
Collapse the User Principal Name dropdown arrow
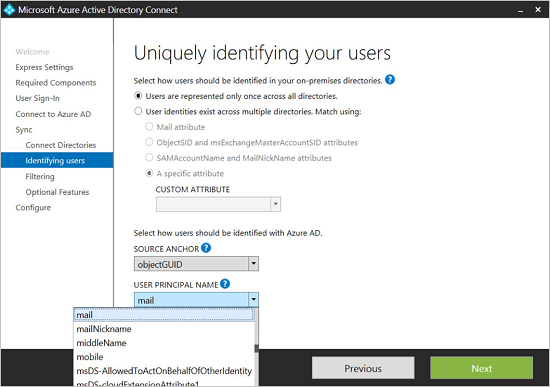coord(253,300)
